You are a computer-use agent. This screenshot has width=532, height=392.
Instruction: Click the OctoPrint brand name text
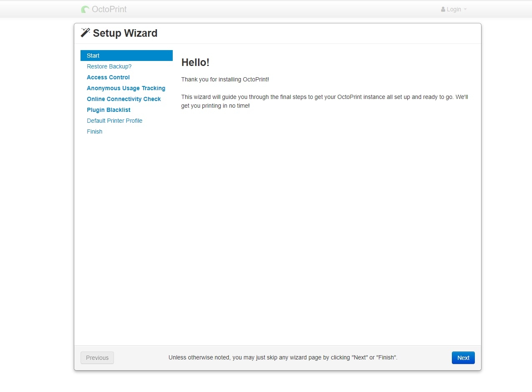click(x=109, y=9)
